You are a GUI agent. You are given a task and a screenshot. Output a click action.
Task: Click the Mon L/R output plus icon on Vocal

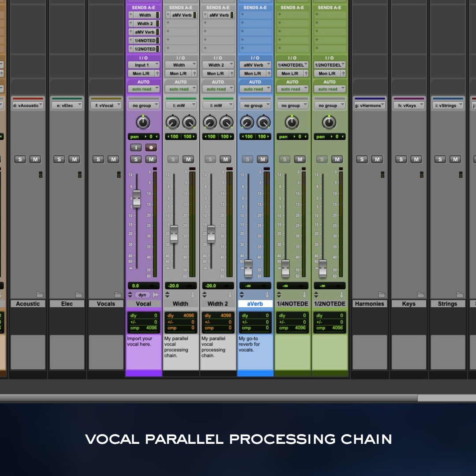pyautogui.click(x=157, y=74)
